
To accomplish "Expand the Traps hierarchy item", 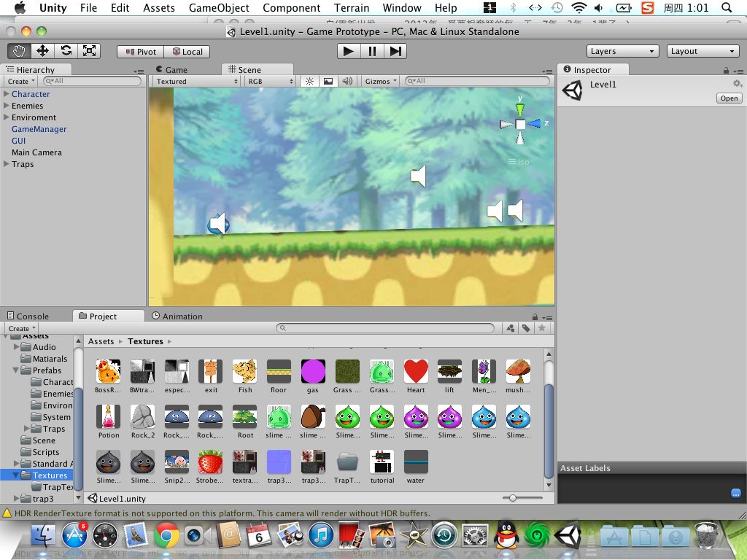I will 6,164.
